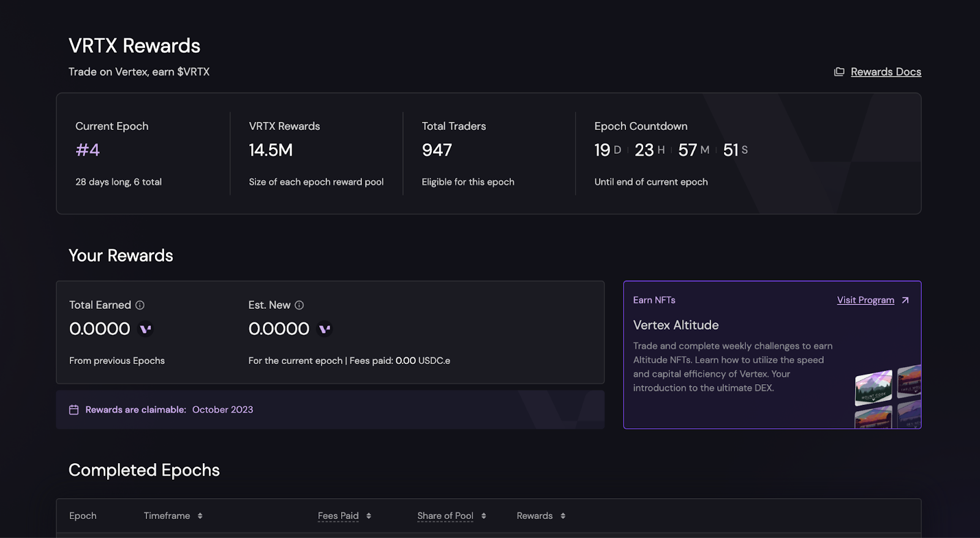Click the Vertex Altitude title

(676, 325)
